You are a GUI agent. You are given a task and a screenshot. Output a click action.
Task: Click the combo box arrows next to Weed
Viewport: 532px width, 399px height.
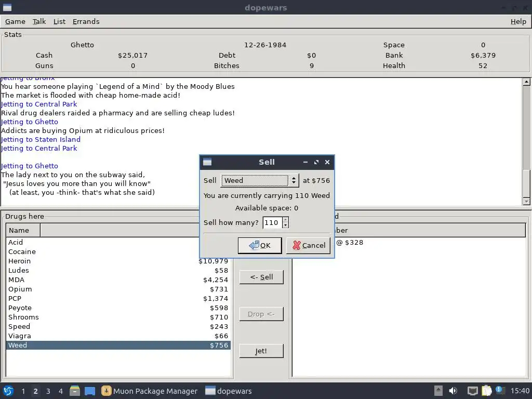(294, 180)
